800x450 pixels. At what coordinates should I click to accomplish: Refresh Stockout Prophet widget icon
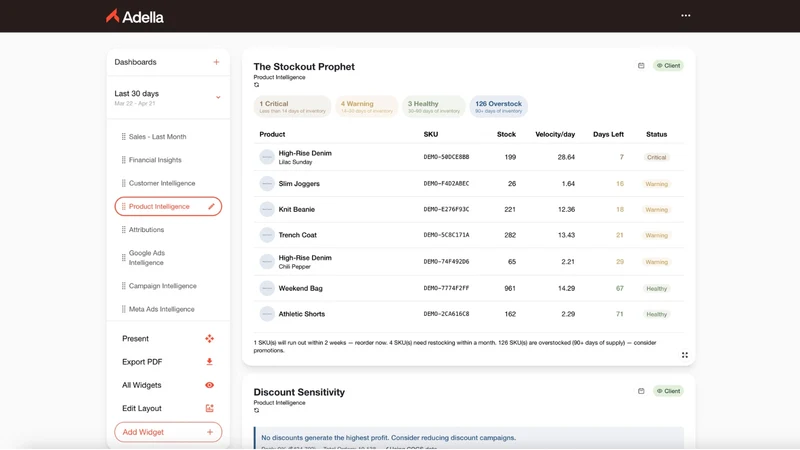coord(257,85)
